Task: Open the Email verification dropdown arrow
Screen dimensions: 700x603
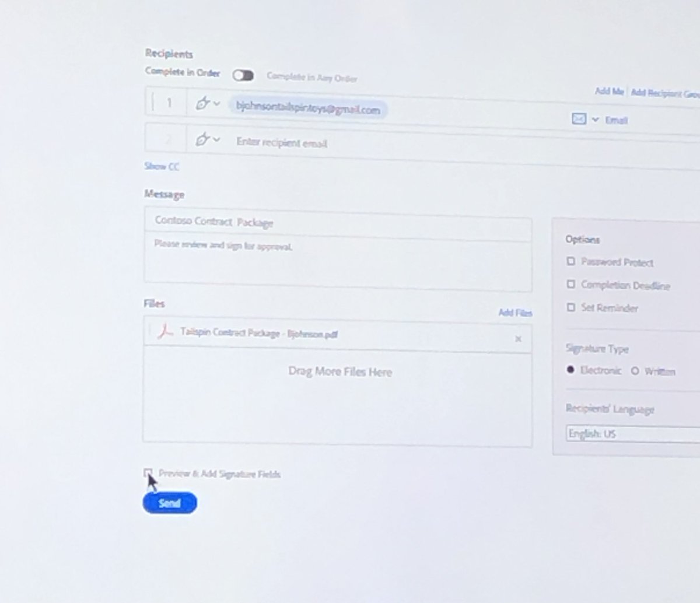Action: pyautogui.click(x=595, y=120)
